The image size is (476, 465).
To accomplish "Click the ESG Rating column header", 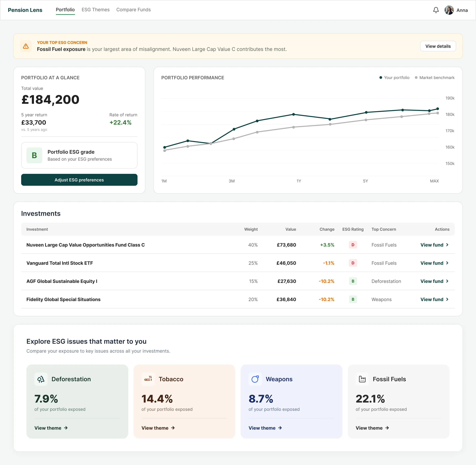I will click(353, 229).
